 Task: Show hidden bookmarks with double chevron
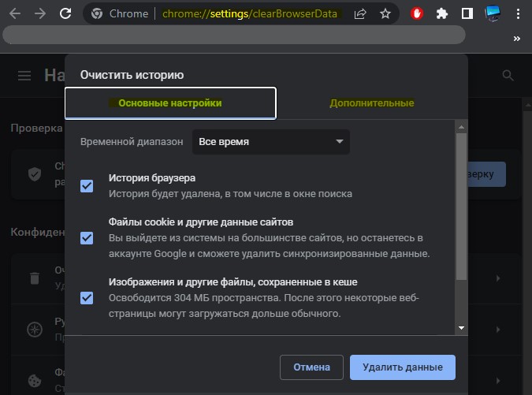tap(517, 39)
